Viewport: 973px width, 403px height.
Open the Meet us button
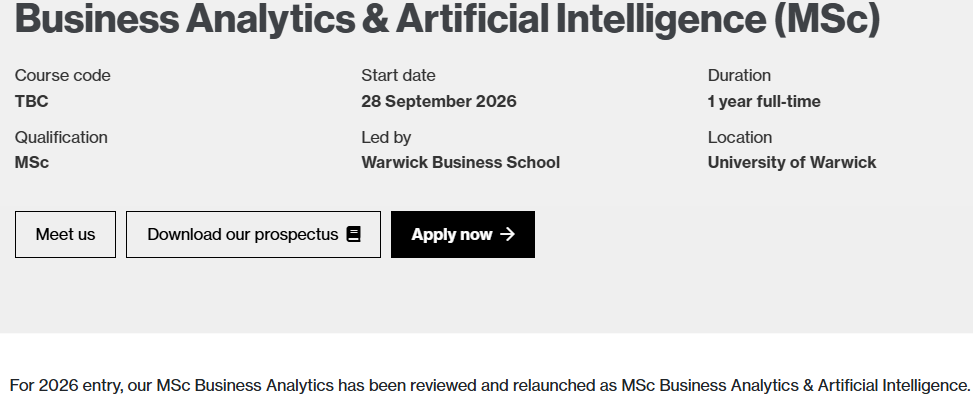[65, 234]
